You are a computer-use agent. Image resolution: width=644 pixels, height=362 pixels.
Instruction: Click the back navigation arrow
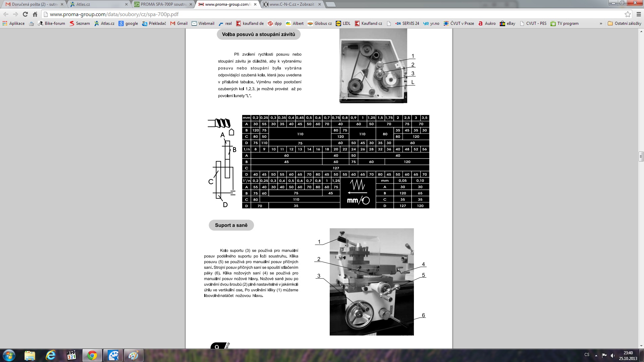pyautogui.click(x=6, y=14)
